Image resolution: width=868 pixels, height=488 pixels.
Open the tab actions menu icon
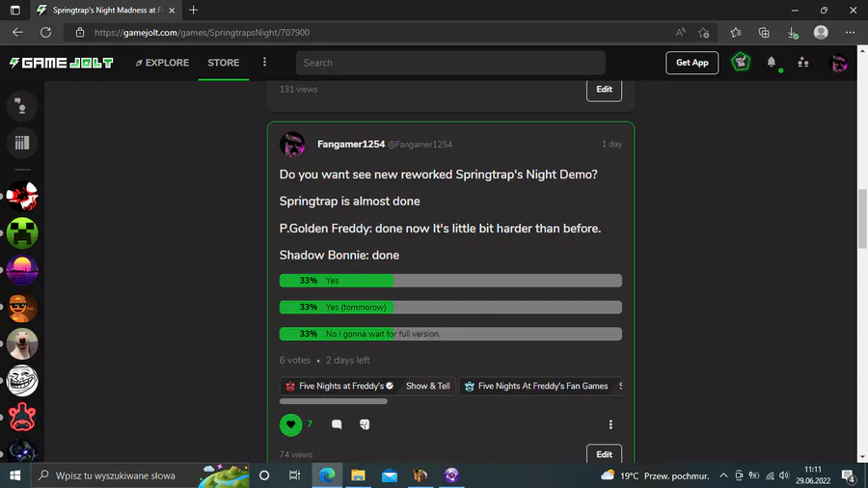tap(14, 10)
